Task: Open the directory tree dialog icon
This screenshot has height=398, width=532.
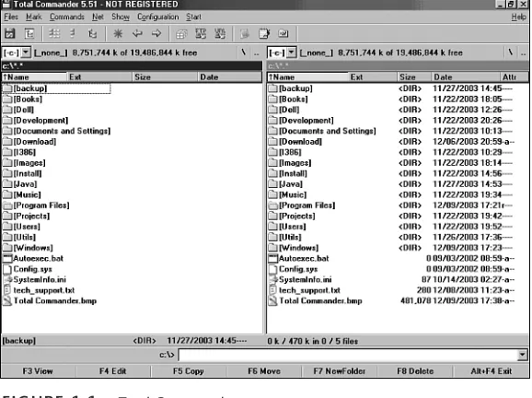Action: point(29,33)
